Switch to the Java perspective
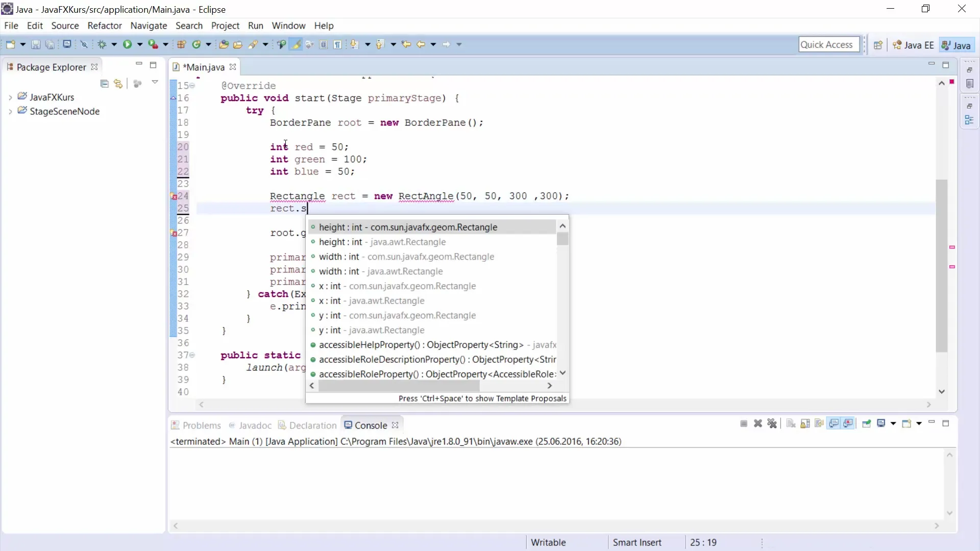The height and width of the screenshot is (551, 980). pyautogui.click(x=956, y=45)
